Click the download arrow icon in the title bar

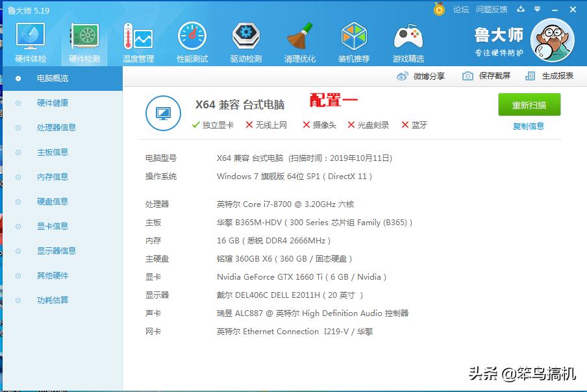click(523, 9)
